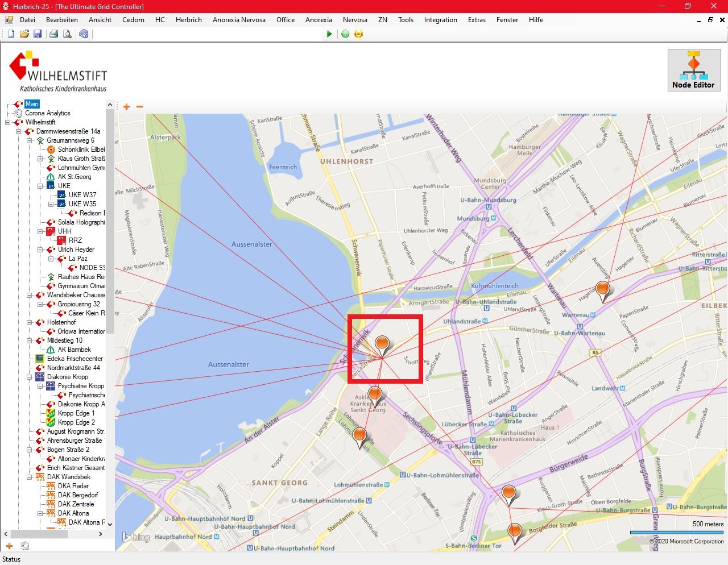
Task: Click the Print icon in toolbar
Action: click(53, 34)
